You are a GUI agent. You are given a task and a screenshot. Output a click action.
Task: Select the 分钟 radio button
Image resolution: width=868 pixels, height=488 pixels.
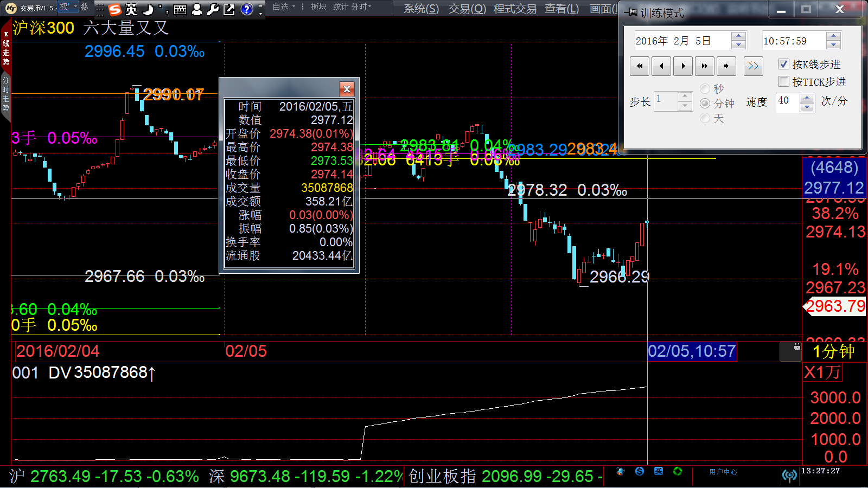point(705,103)
